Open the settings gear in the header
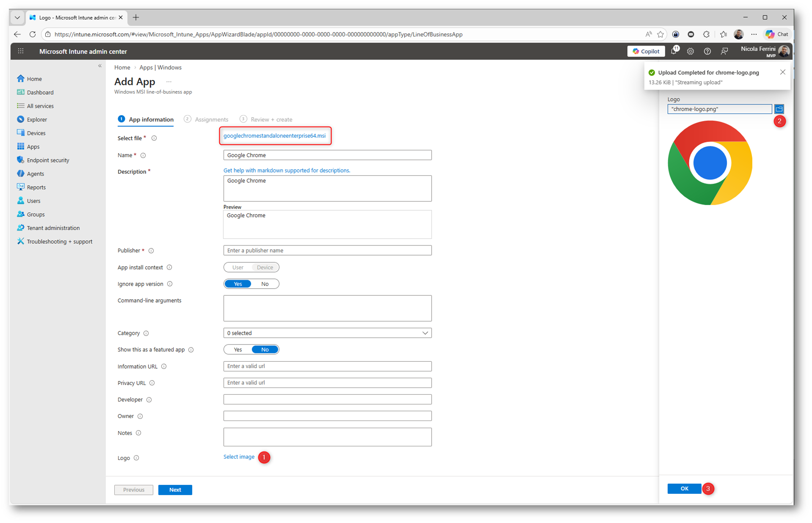The height and width of the screenshot is (523, 812). click(x=690, y=51)
